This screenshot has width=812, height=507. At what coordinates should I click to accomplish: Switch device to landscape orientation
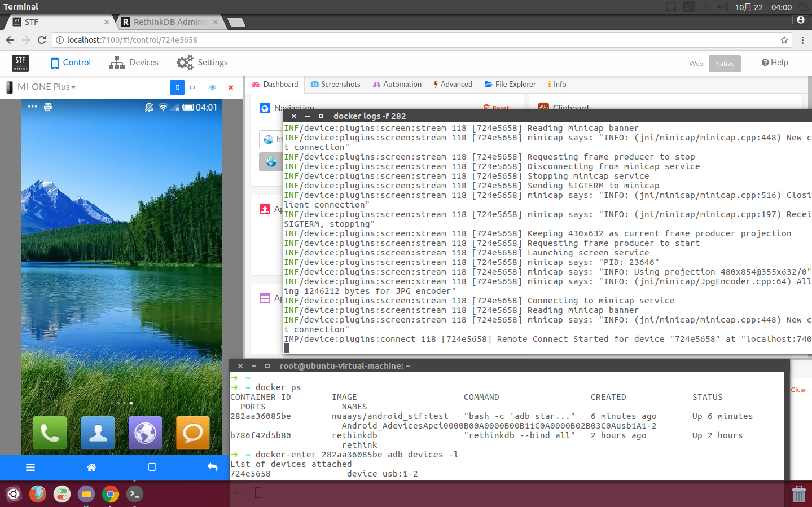pos(192,87)
